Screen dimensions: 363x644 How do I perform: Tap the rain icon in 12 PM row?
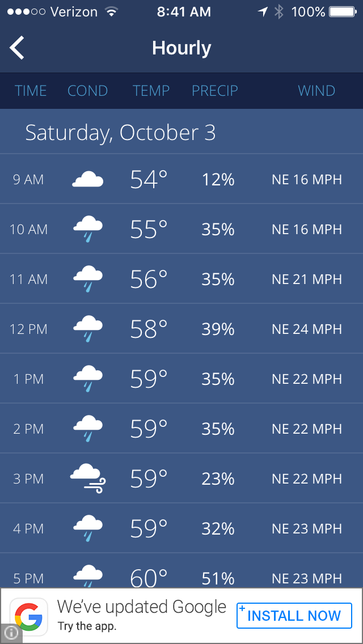click(88, 329)
